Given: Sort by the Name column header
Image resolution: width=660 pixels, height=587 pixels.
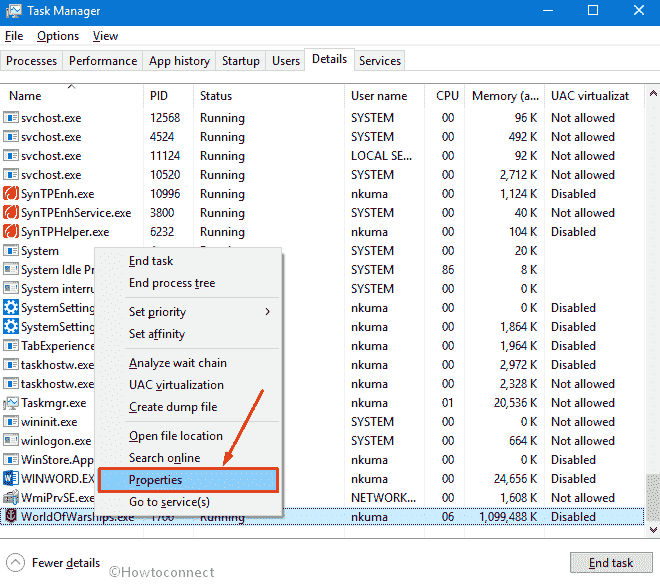Looking at the screenshot, I should [72, 96].
